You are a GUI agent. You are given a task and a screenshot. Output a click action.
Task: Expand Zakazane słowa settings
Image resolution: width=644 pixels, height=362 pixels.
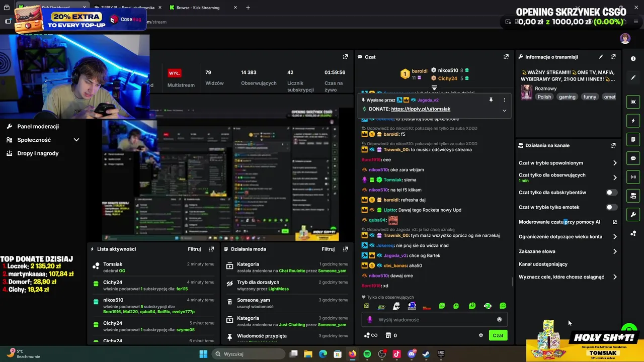615,251
